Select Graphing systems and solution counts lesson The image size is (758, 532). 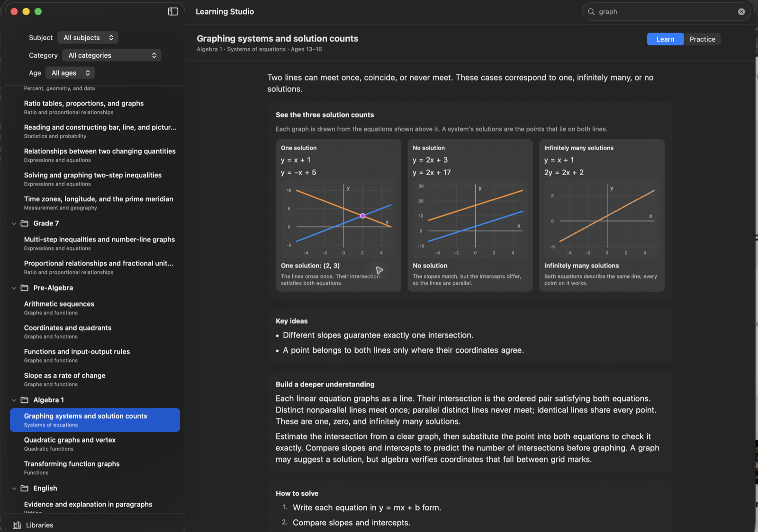tap(95, 420)
